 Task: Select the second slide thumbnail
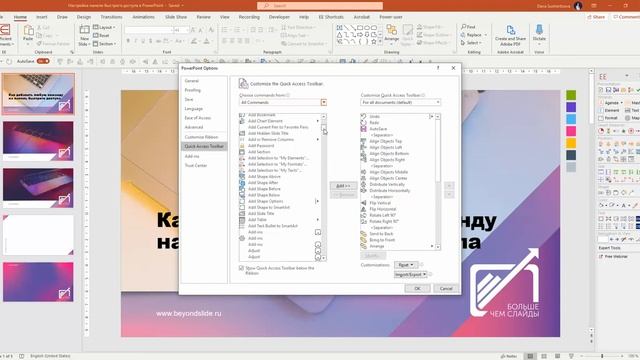38,141
